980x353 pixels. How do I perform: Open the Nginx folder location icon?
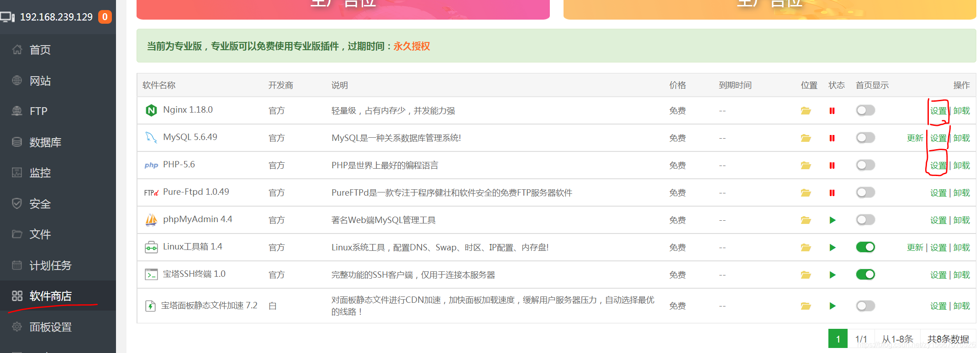click(x=806, y=111)
